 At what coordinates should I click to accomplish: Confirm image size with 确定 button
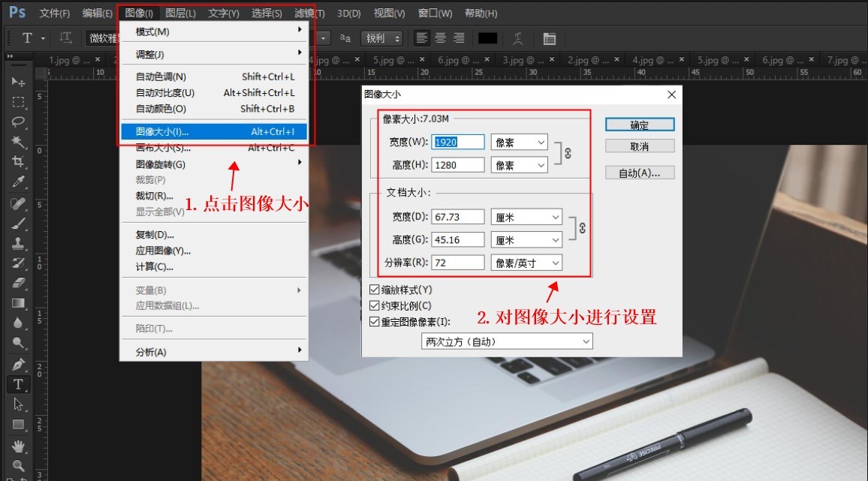[x=639, y=125]
